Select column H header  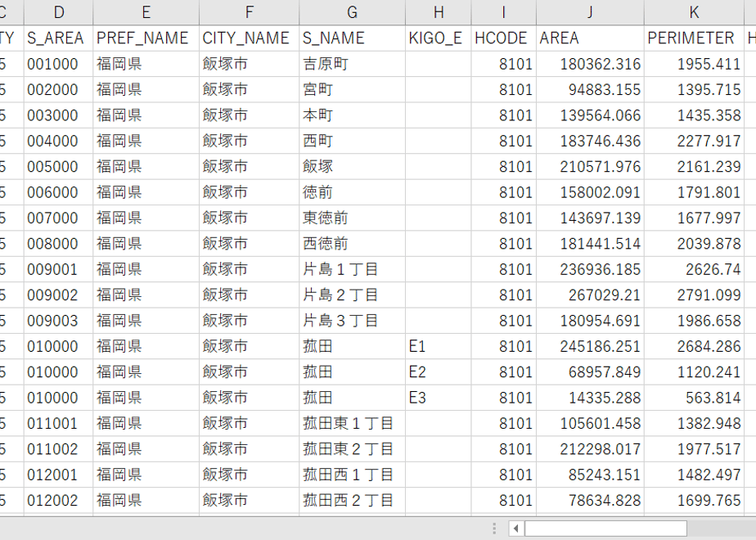[x=439, y=12]
